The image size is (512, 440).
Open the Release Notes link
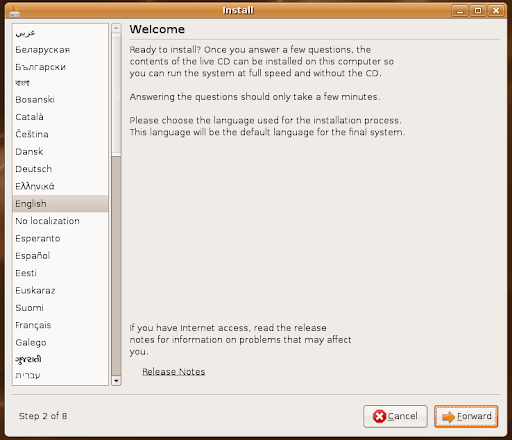174,372
